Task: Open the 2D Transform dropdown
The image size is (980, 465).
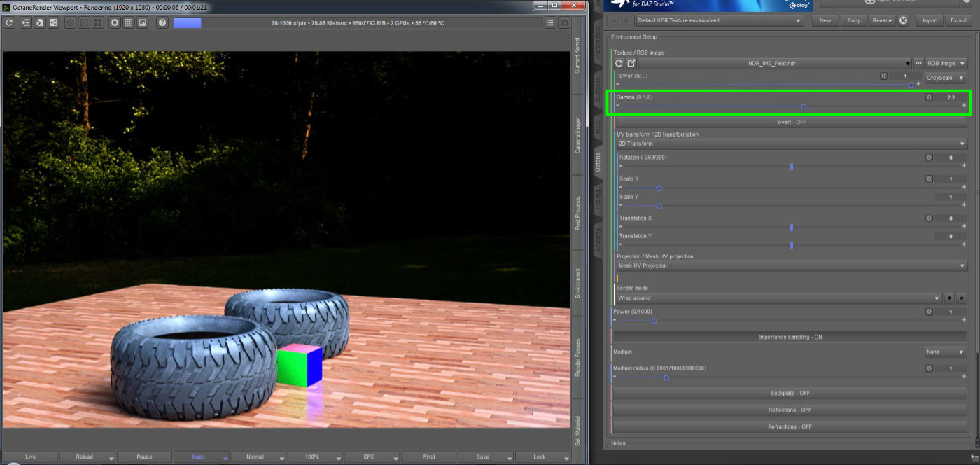Action: [791, 144]
